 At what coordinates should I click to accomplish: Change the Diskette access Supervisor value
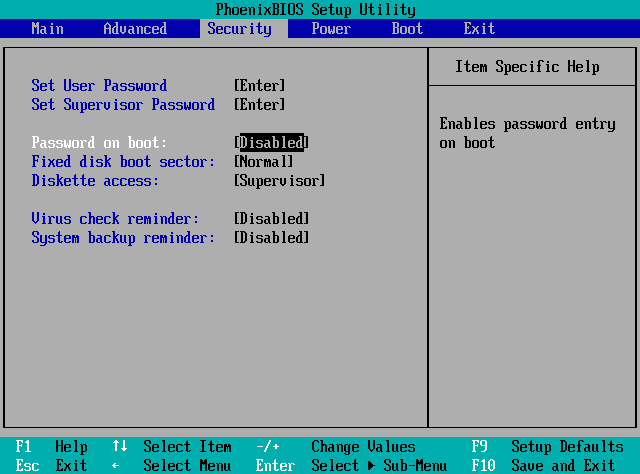[280, 181]
